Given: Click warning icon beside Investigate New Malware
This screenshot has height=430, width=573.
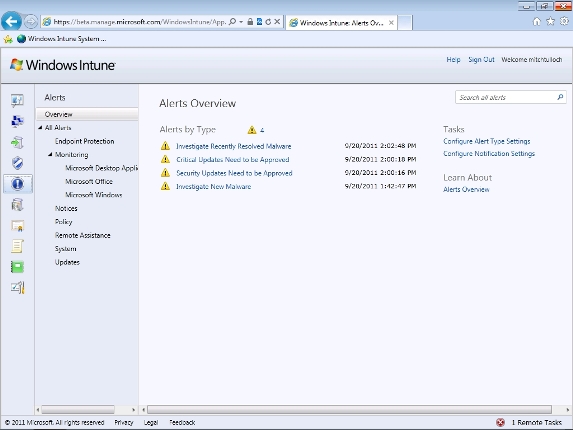Looking at the screenshot, I should coord(166,186).
